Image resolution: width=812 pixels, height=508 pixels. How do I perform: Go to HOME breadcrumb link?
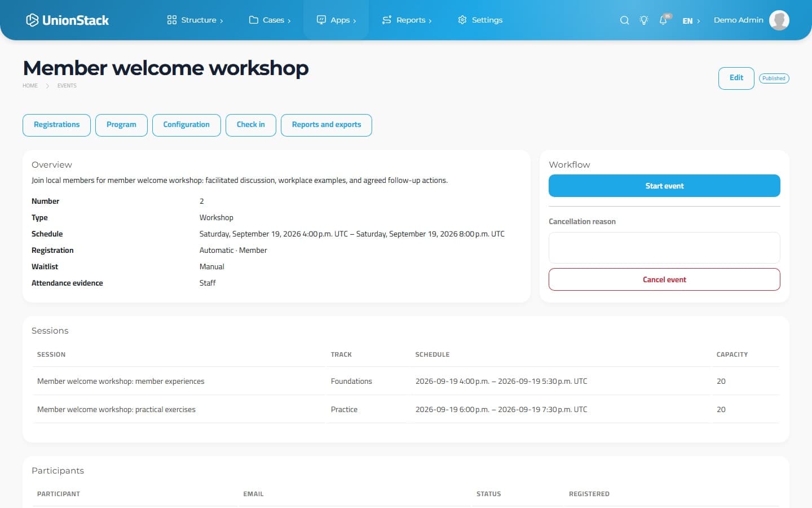[x=30, y=86]
